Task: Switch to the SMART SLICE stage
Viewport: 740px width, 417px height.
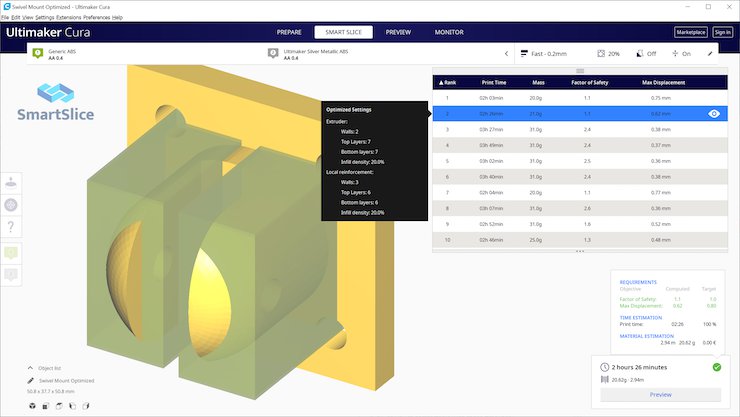Action: click(x=344, y=32)
